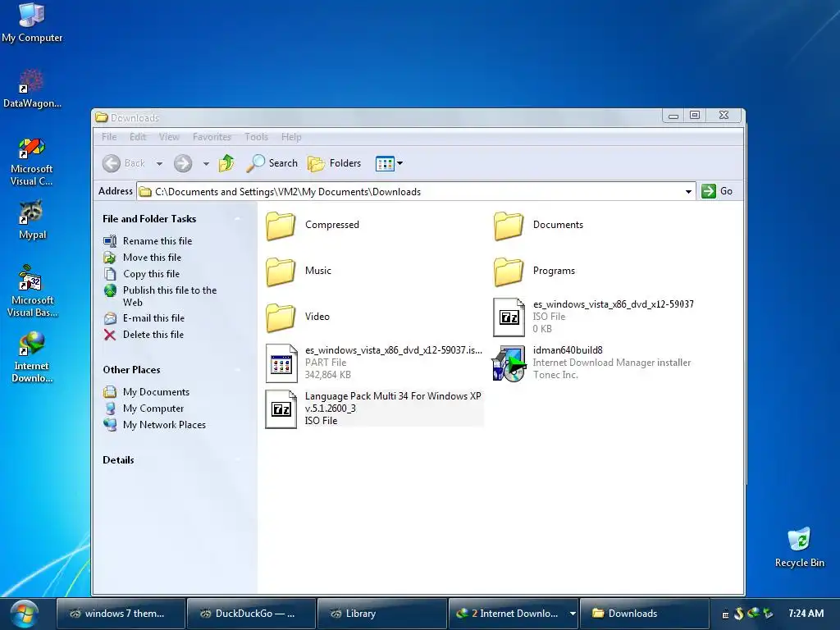840x630 pixels.
Task: Select the idman640build8 installer icon
Action: 509,363
